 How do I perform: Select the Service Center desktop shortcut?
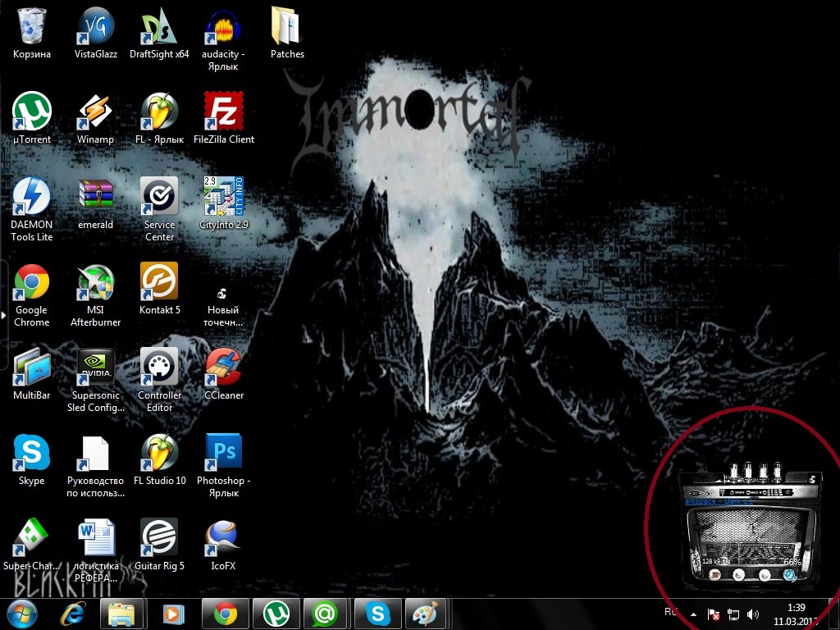click(x=159, y=210)
